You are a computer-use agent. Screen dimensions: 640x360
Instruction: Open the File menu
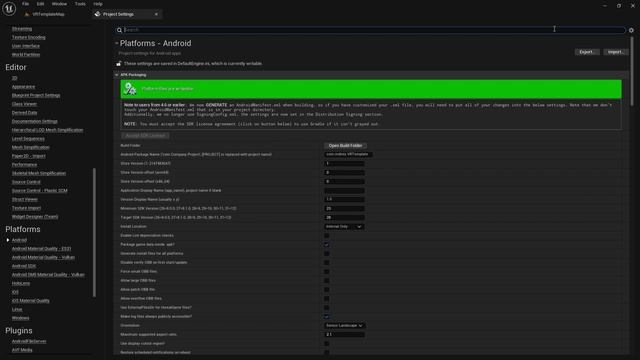pos(25,4)
